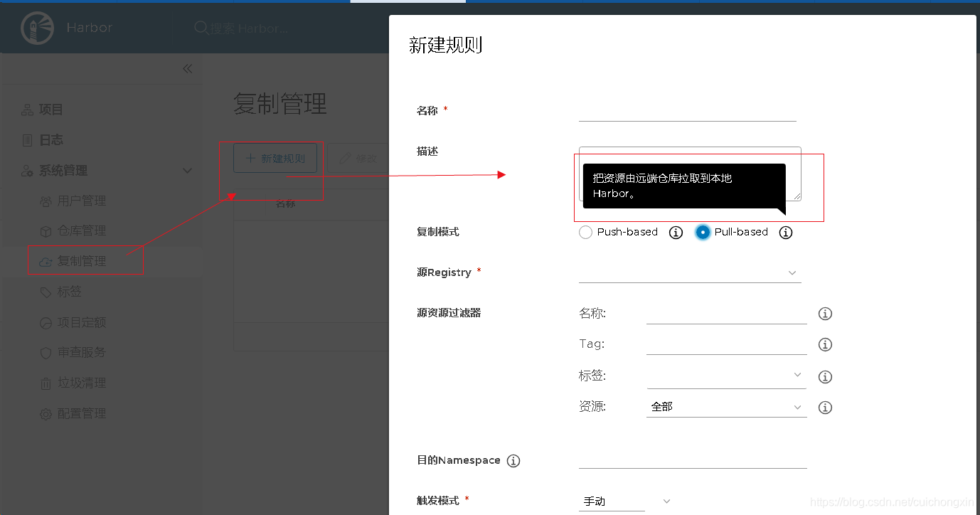Click the 项目定额 gauge icon
Viewport: 980px width, 515px height.
[x=46, y=322]
